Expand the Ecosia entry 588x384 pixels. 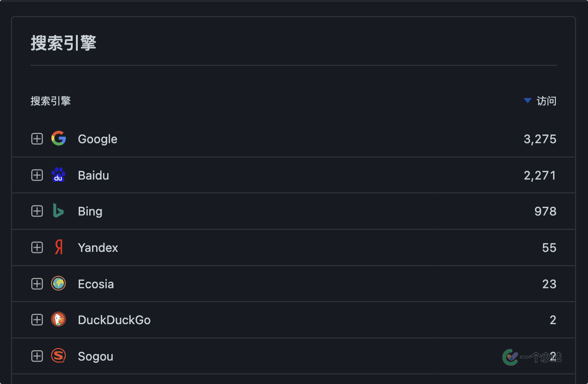pos(37,284)
